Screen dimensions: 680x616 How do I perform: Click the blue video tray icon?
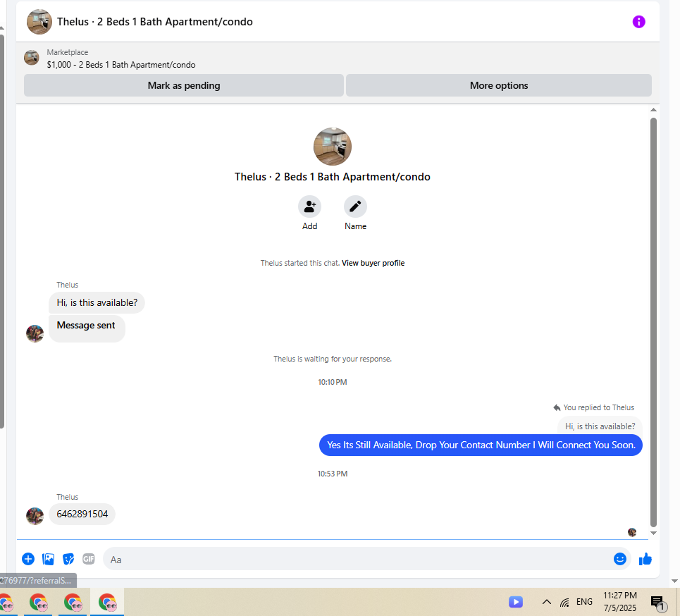[x=516, y=602]
